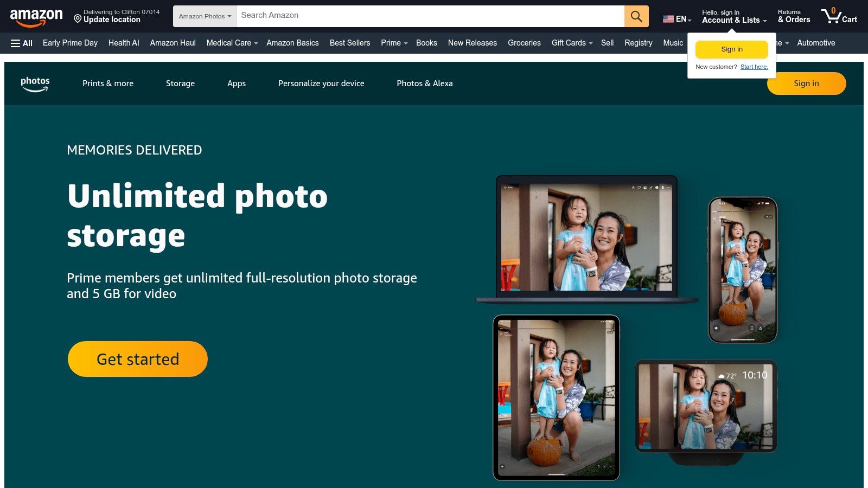This screenshot has height=488, width=868.
Task: Click the MEMORIES DELIVERED text
Action: (x=135, y=150)
